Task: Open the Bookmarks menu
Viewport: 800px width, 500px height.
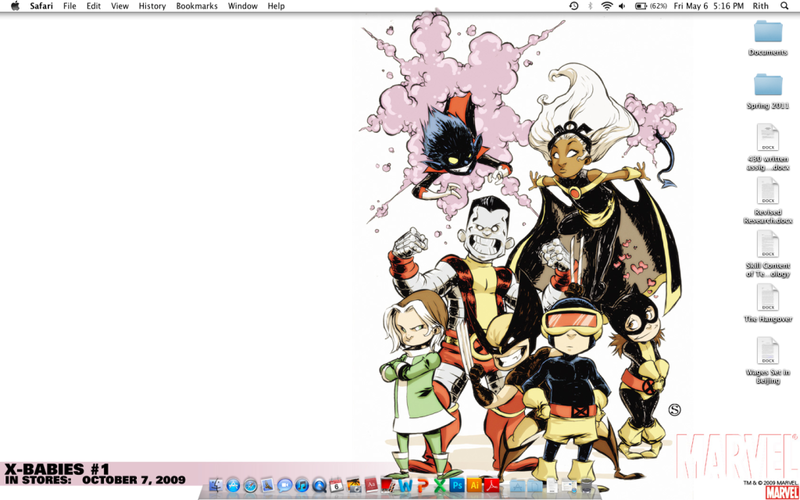Action: click(196, 6)
